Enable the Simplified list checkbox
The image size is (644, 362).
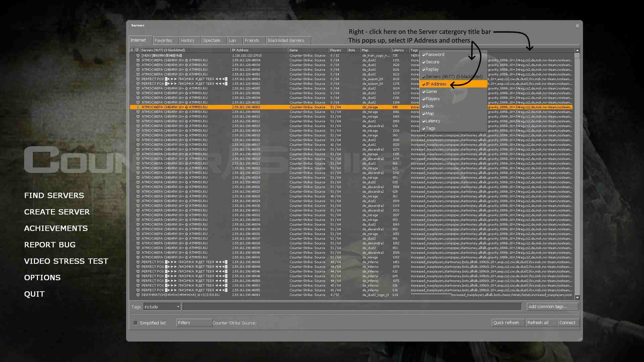tap(136, 323)
